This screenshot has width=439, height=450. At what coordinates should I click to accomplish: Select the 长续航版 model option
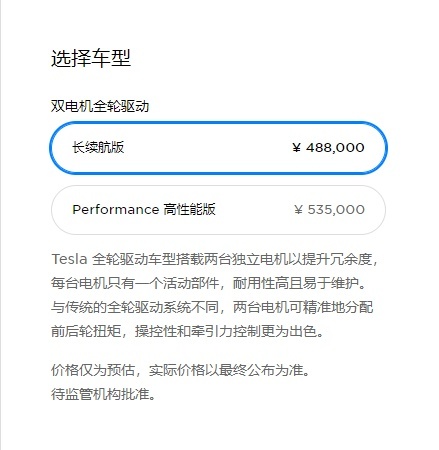218,148
